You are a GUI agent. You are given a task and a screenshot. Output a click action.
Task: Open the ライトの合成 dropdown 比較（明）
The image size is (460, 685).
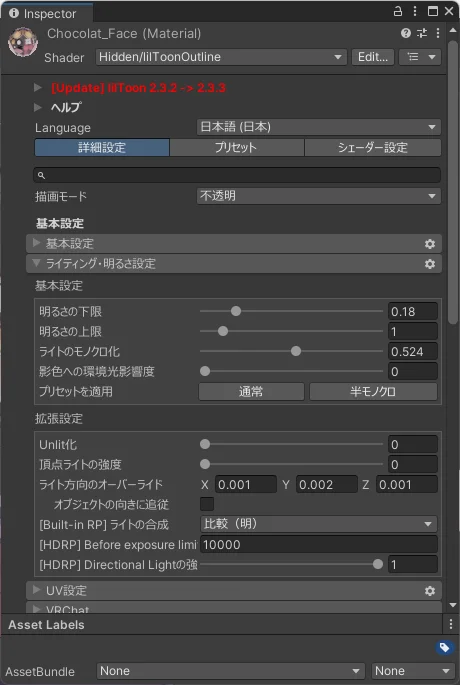click(318, 524)
